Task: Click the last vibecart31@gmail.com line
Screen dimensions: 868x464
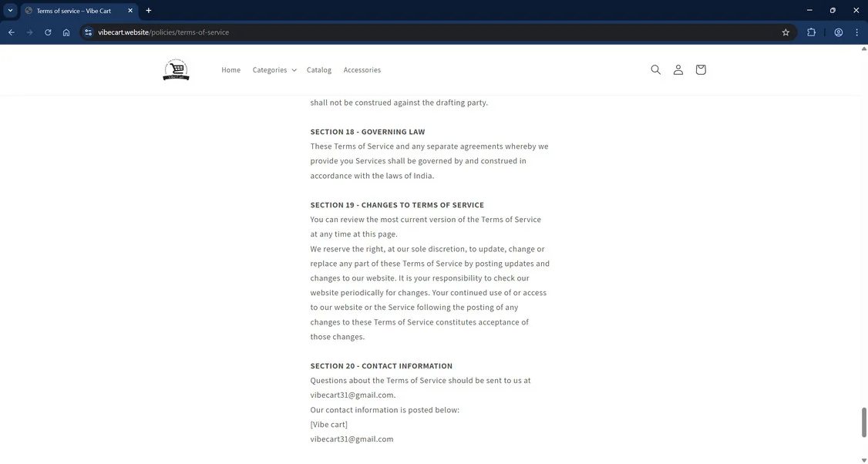Action: click(x=352, y=439)
